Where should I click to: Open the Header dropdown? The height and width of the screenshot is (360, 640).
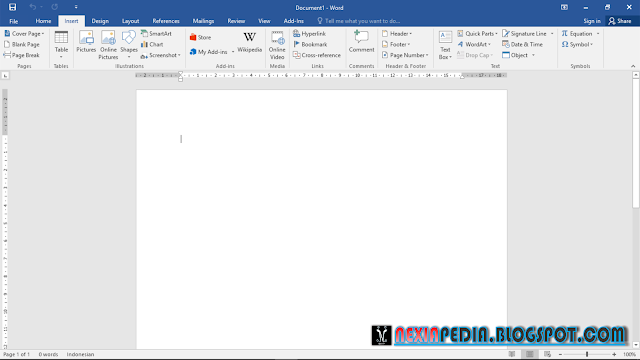point(397,33)
